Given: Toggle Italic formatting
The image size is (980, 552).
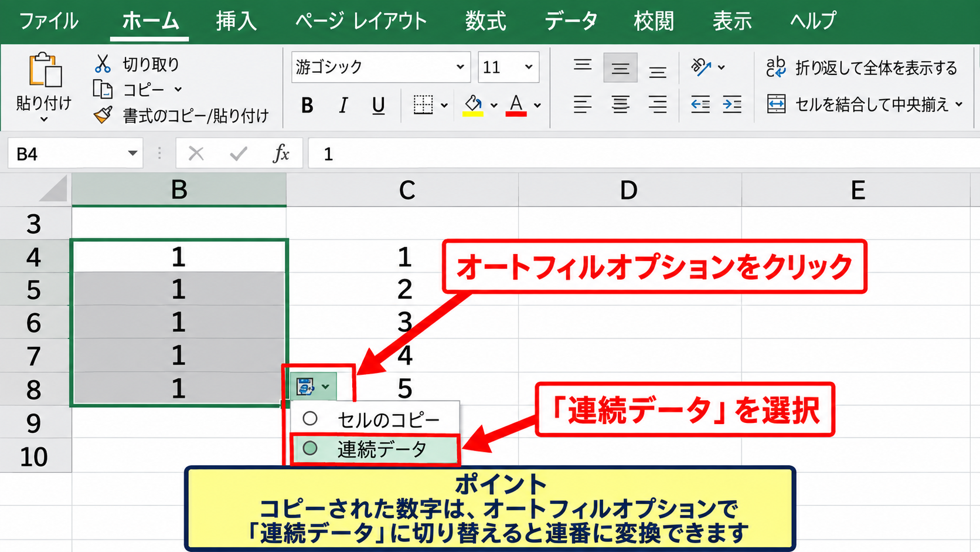Looking at the screenshot, I should 343,106.
